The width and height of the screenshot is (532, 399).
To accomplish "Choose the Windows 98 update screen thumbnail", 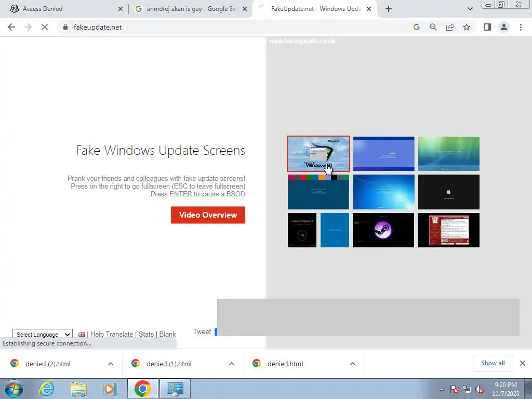I will click(318, 154).
